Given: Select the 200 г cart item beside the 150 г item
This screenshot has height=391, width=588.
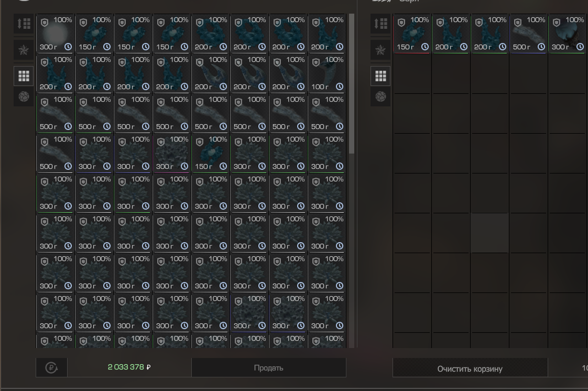Looking at the screenshot, I should (451, 34).
